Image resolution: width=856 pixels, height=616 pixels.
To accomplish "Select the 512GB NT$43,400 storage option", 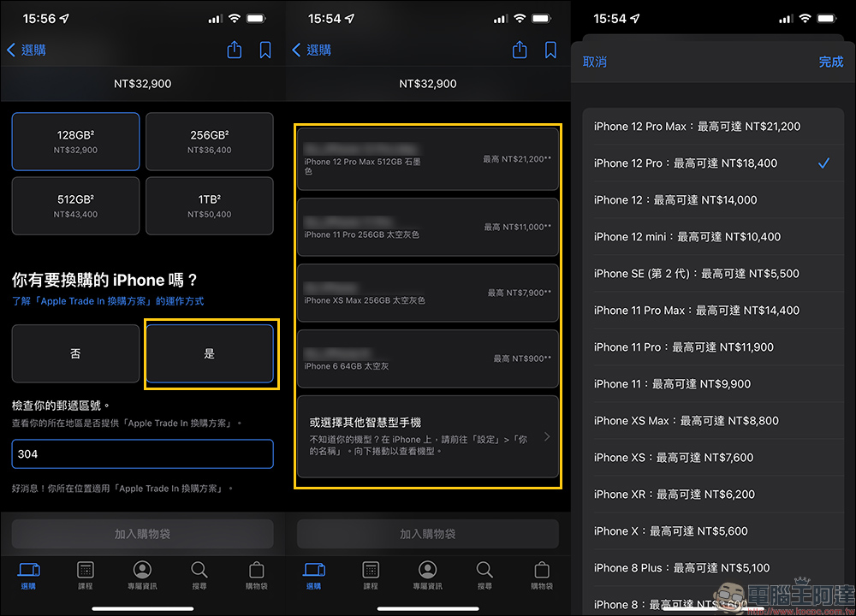I will click(x=75, y=205).
